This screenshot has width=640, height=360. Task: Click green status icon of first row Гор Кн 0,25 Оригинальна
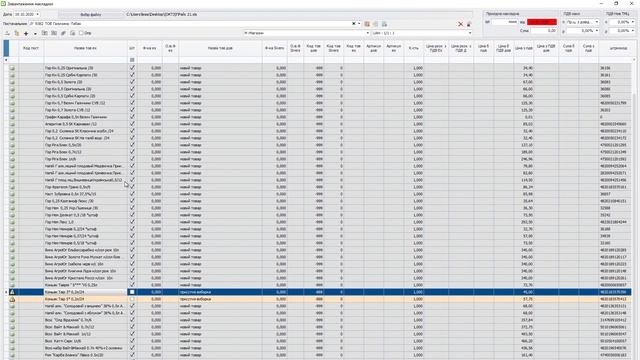pyautogui.click(x=12, y=68)
